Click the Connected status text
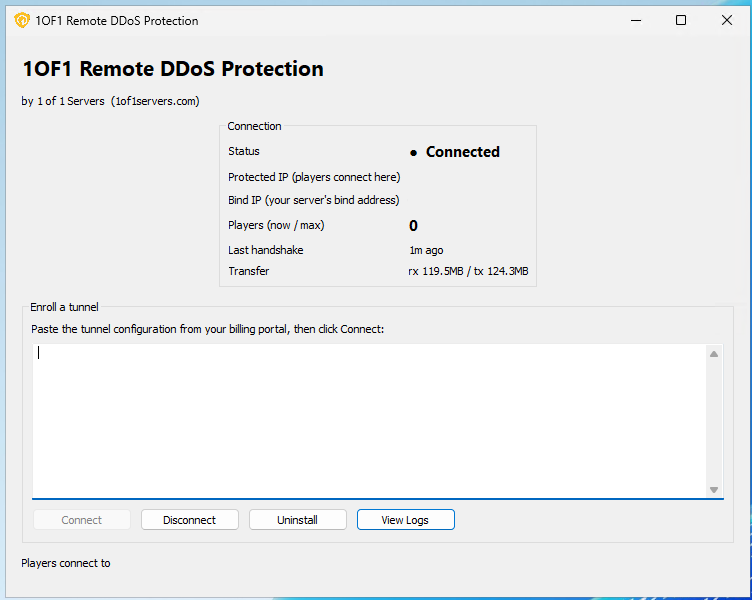Viewport: 752px width, 600px height. click(x=462, y=152)
